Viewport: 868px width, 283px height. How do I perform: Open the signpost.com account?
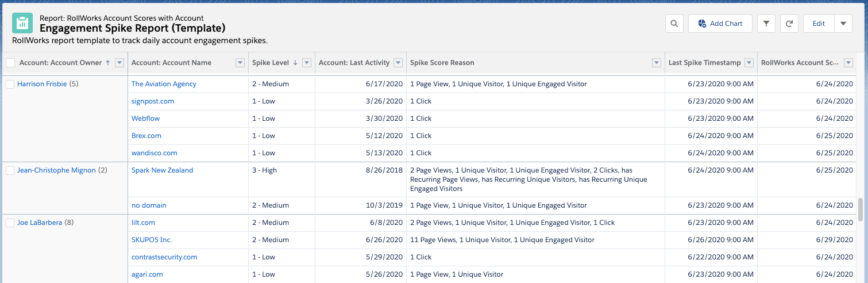tap(153, 101)
